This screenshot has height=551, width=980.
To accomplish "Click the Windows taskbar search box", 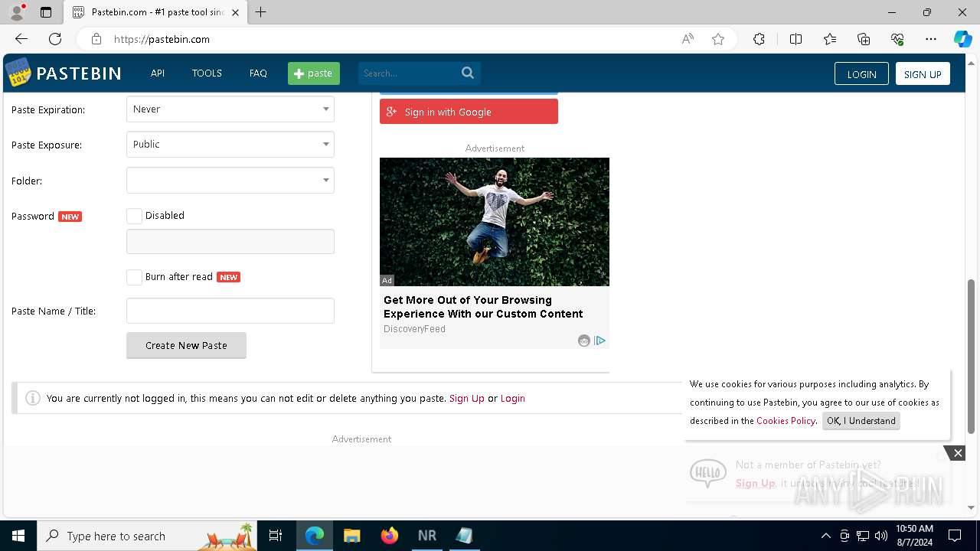I will [147, 536].
